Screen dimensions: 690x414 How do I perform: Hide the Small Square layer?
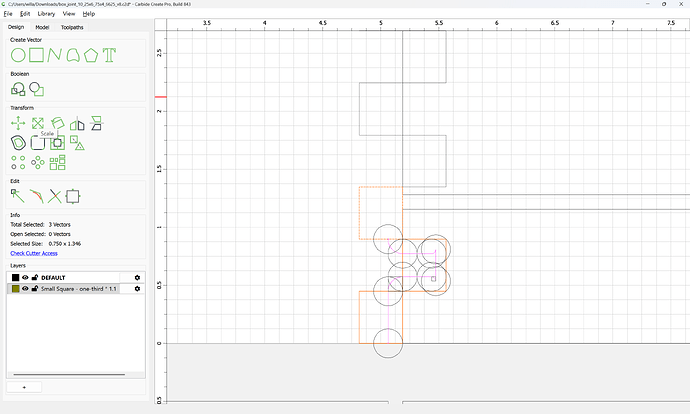pos(26,289)
